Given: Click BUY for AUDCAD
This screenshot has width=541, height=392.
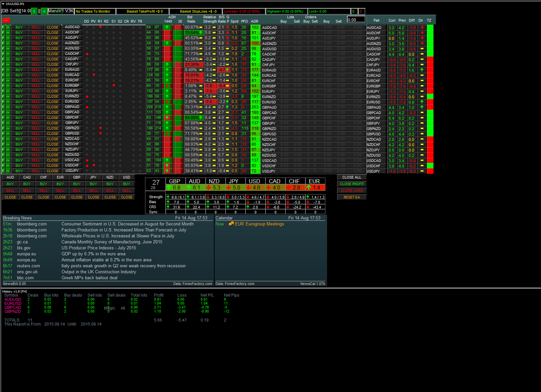Looking at the screenshot, I should [x=19, y=27].
